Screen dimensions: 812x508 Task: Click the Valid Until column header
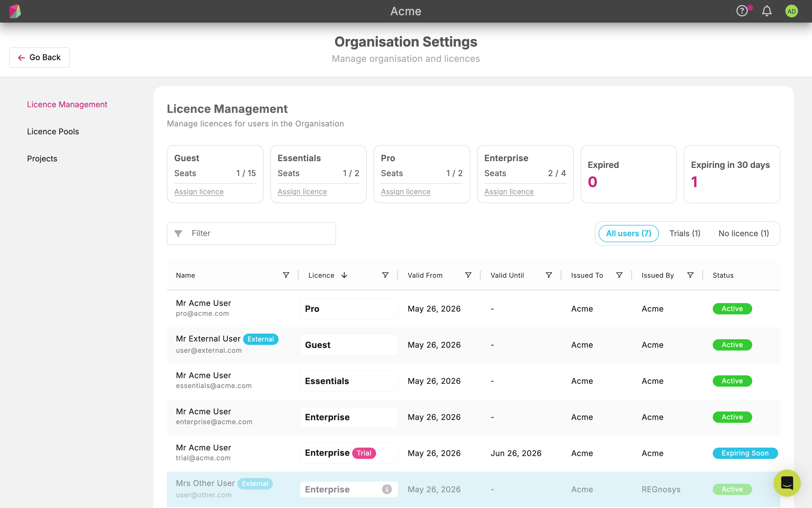pos(507,275)
